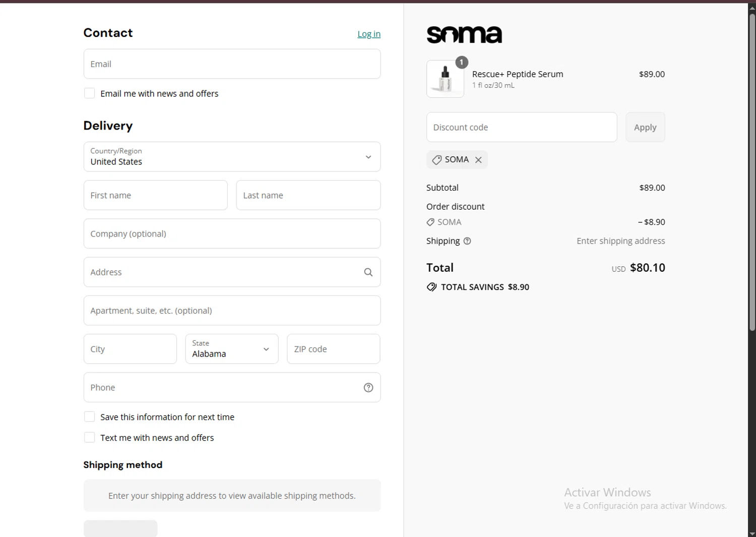Click the 'Shipping method' heading

[x=123, y=465]
